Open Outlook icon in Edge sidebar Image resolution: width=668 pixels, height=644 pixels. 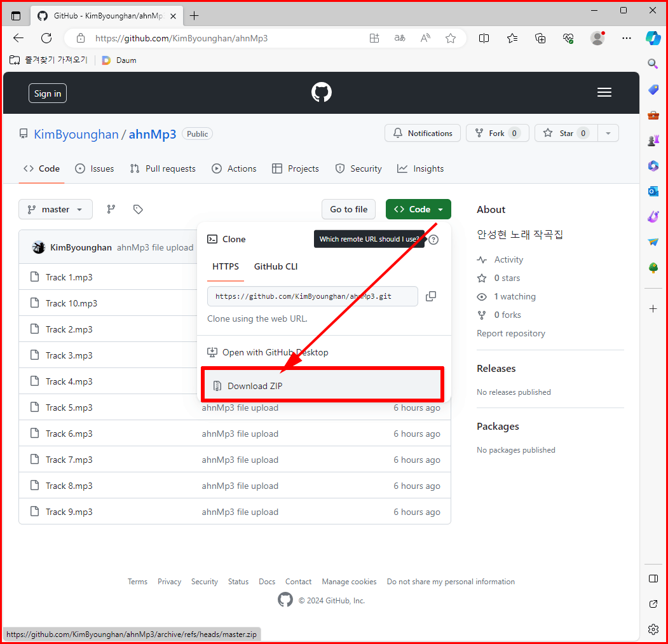coord(653,191)
